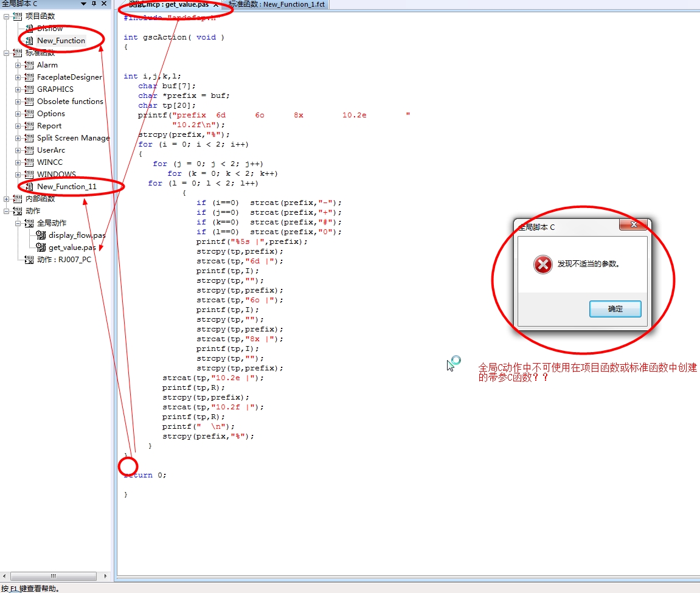
Task: Close the 全局脚本 C side panel
Action: tap(104, 4)
